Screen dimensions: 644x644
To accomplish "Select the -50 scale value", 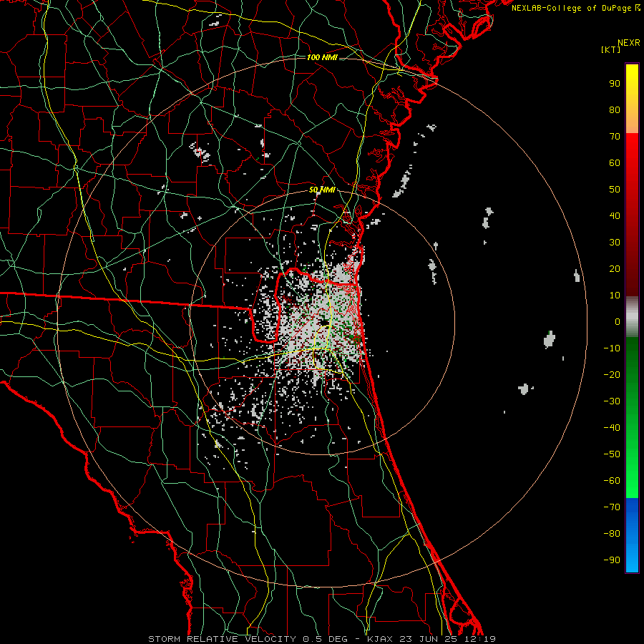I will (x=612, y=454).
